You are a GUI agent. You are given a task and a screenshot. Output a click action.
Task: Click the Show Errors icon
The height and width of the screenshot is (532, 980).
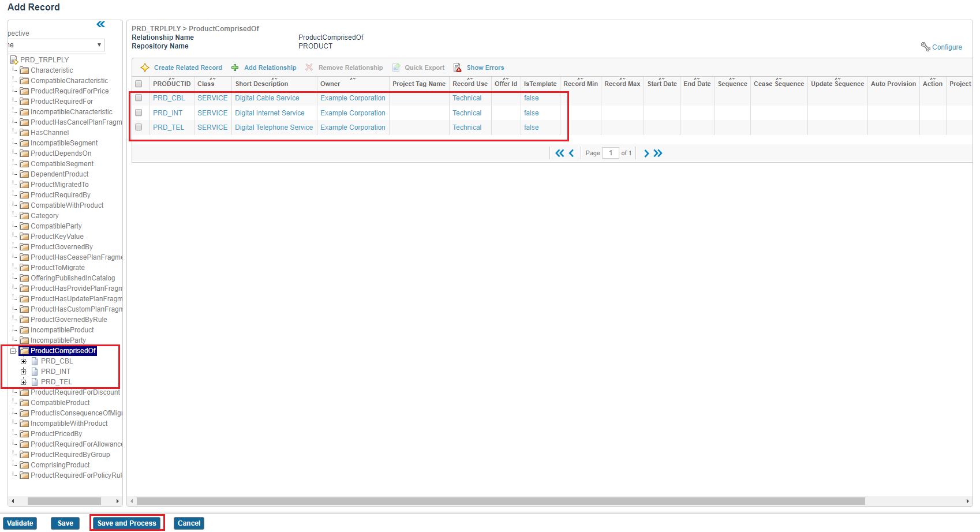click(x=457, y=68)
